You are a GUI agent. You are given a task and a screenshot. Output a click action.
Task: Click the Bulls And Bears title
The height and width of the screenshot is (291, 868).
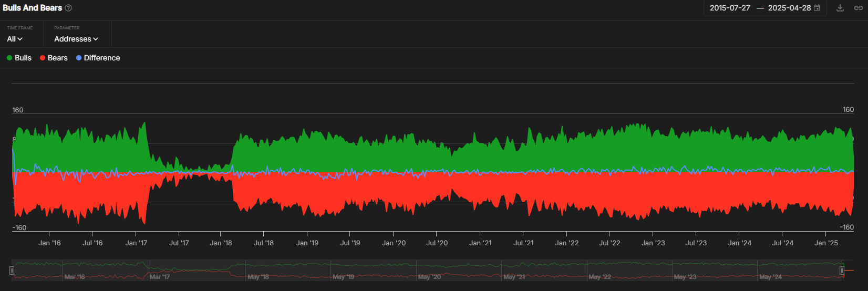[32, 8]
